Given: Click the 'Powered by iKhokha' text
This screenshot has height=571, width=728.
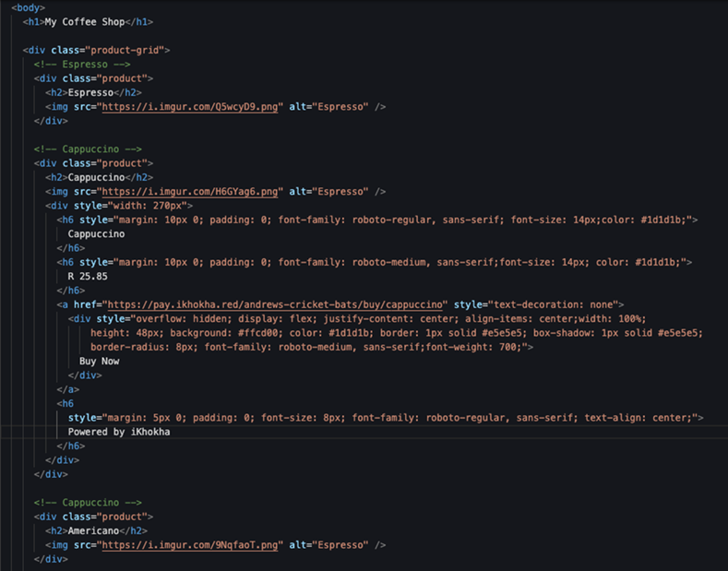Looking at the screenshot, I should tap(119, 432).
